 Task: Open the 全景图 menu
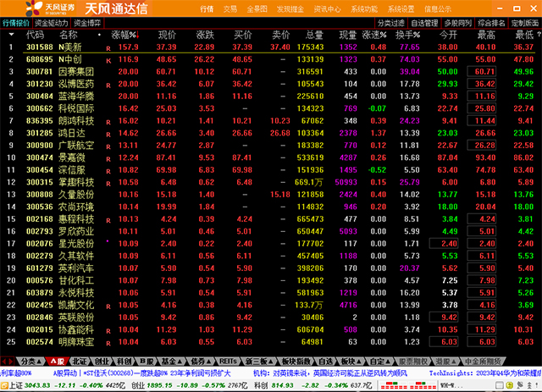coord(257,9)
